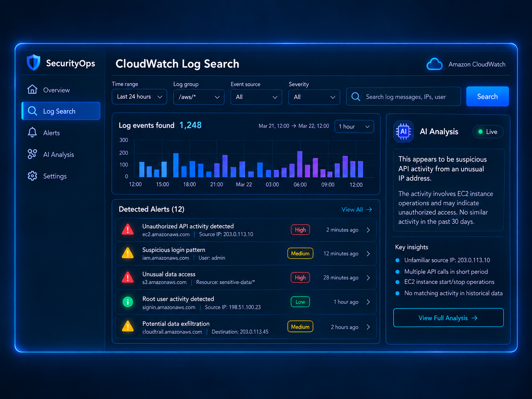The width and height of the screenshot is (532, 399).
Task: Click the Amazon CloudWatch label
Action: [477, 64]
